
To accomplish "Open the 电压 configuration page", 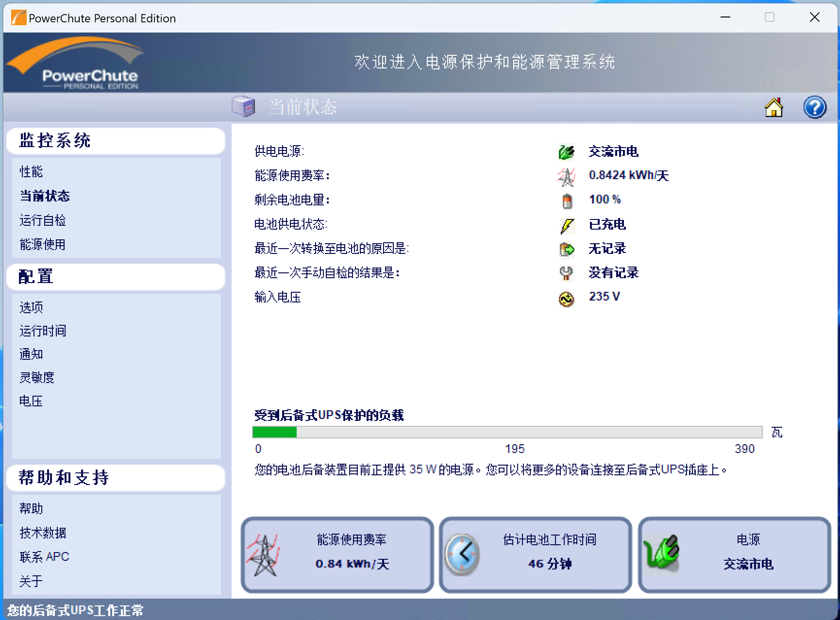I will click(31, 401).
